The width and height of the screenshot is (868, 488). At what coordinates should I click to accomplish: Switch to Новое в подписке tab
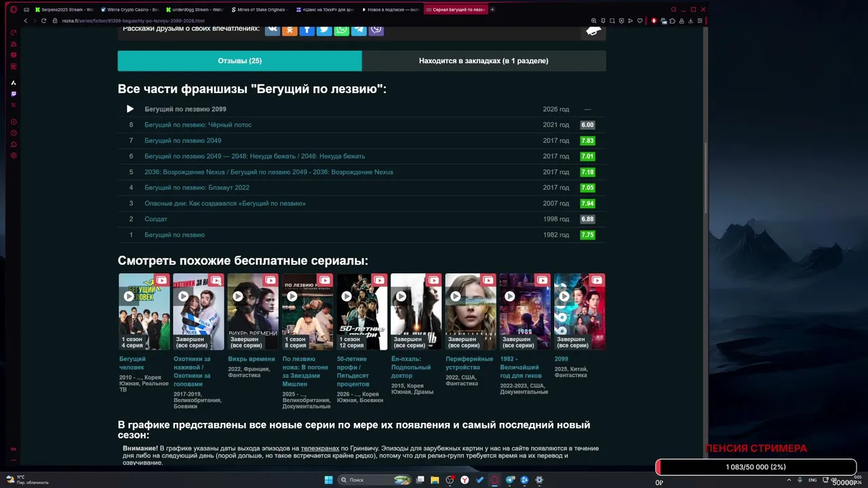click(x=391, y=9)
